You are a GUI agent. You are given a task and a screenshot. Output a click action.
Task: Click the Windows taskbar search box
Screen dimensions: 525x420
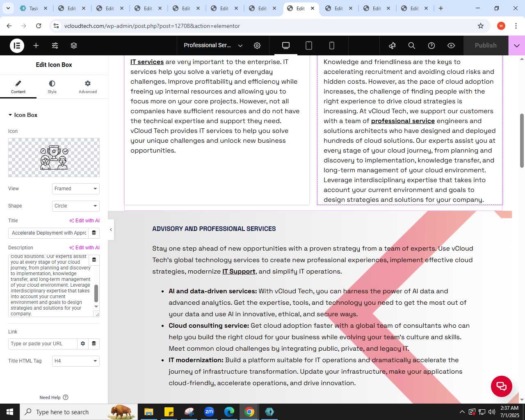[x=78, y=412]
